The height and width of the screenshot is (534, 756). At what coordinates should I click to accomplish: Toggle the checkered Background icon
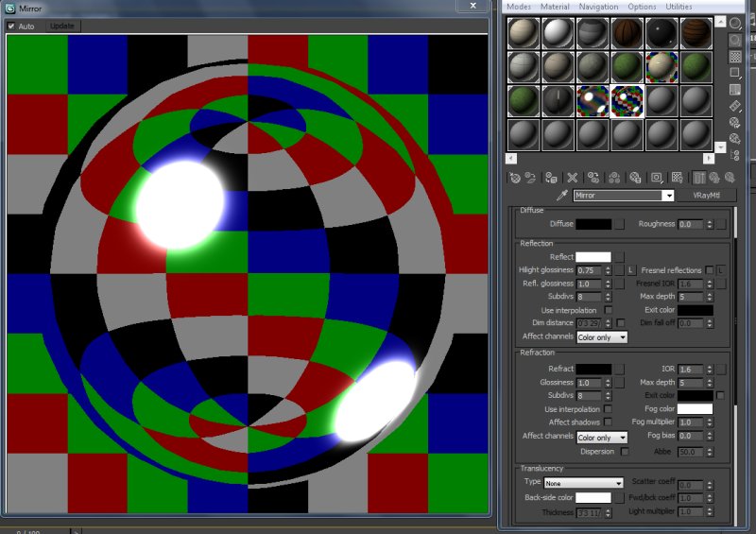click(x=735, y=57)
